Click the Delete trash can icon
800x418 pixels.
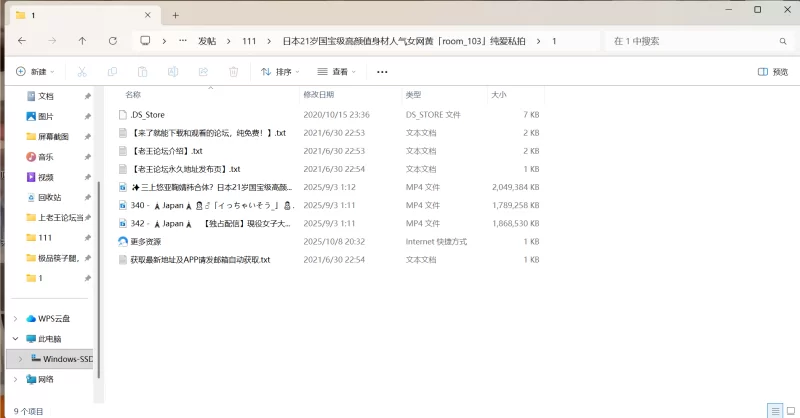point(233,72)
